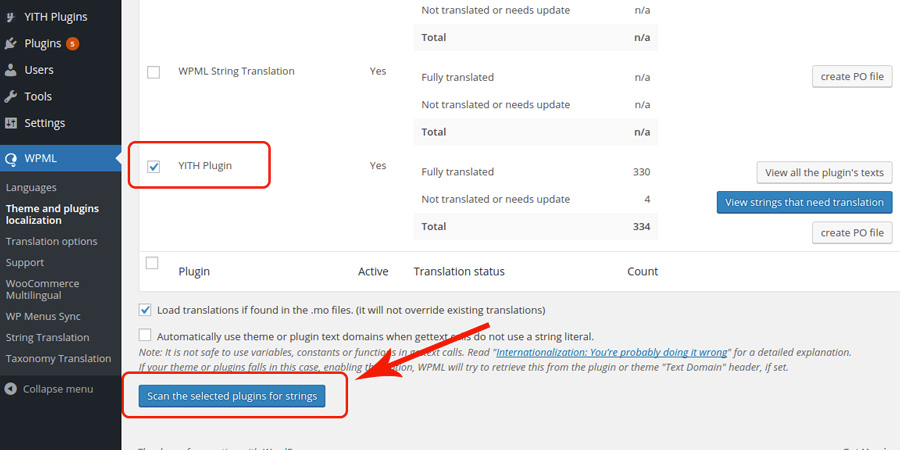Open Internationalization: You're probably doing it wrong link
900x450 pixels.
point(612,352)
